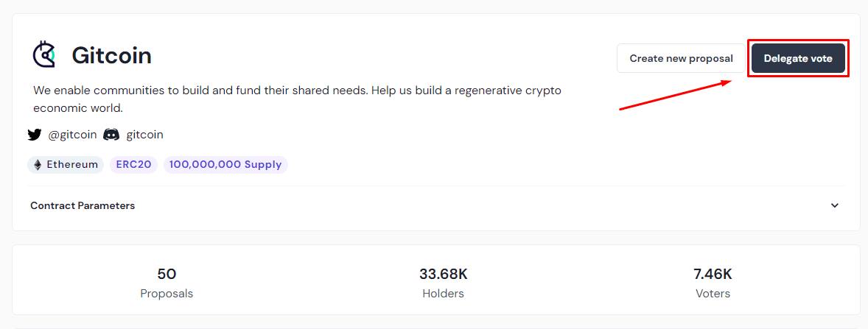Viewport: 868px width, 329px height.
Task: Click the Gitcoin logo icon
Action: pyautogui.click(x=44, y=55)
